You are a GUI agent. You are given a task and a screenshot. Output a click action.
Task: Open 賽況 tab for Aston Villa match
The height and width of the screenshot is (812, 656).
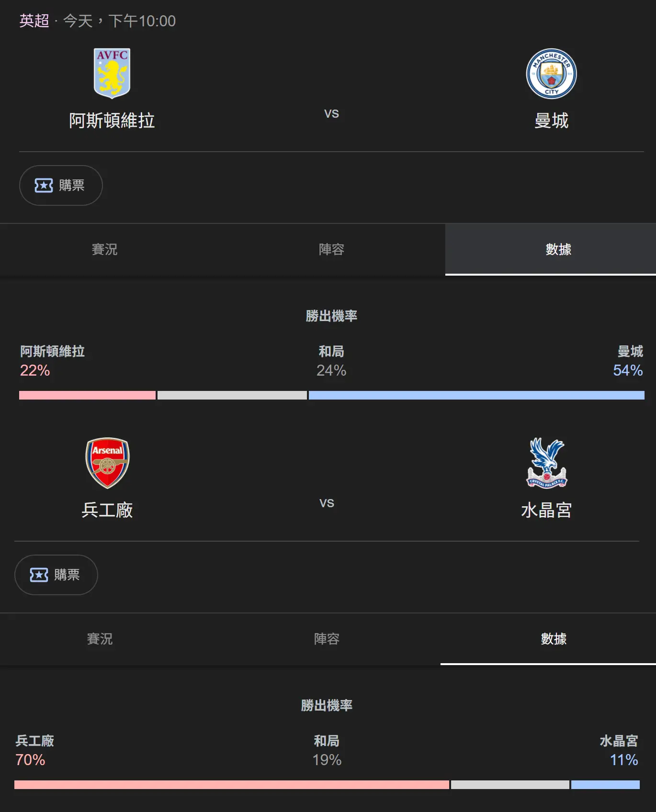104,249
